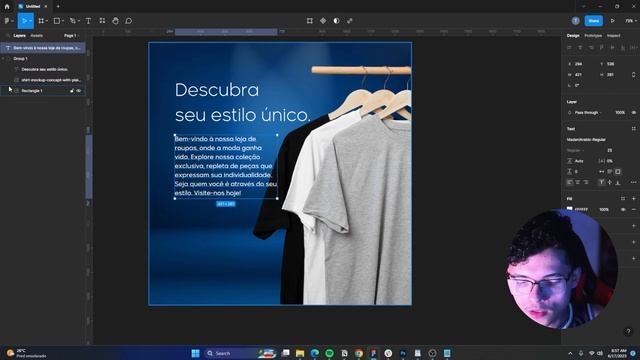
Task: Toggle layer visibility eye in Layer section
Action: point(633,113)
